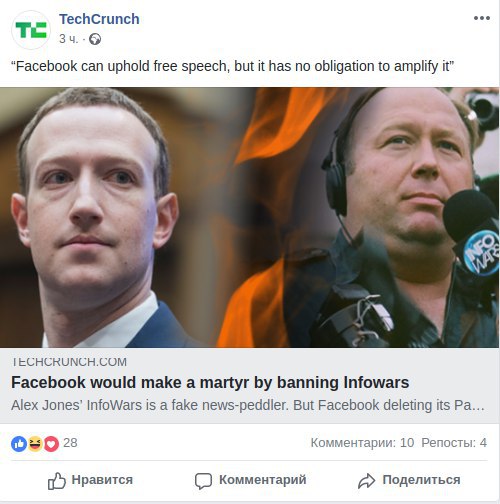Screen dimensions: 500x504
Task: Share the post with Поделиться button
Action: (x=409, y=480)
